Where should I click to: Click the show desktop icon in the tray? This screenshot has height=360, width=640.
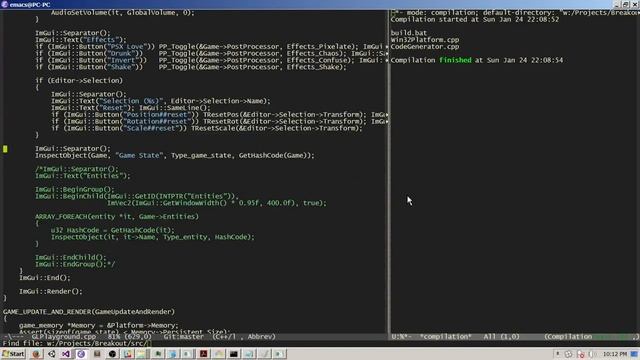click(x=634, y=354)
